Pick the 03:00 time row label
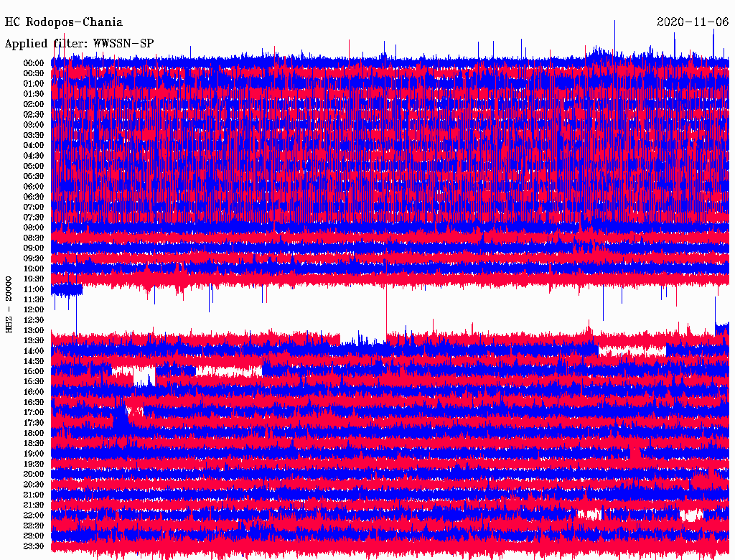 click(34, 125)
